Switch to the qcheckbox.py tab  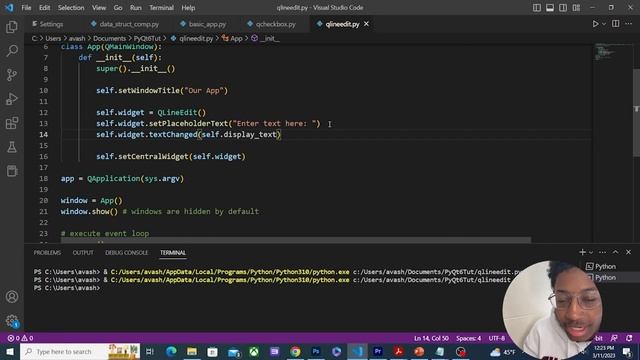coord(272,24)
